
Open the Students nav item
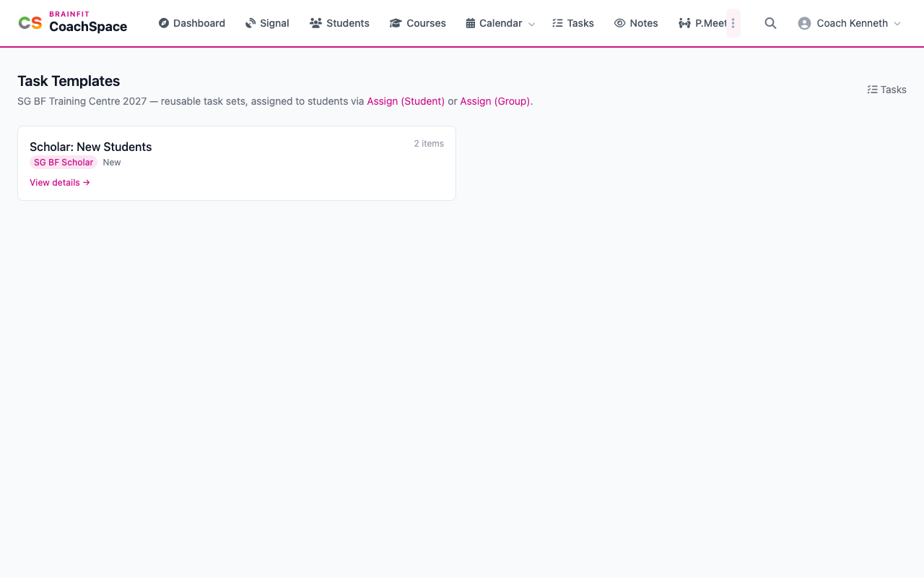(x=339, y=23)
